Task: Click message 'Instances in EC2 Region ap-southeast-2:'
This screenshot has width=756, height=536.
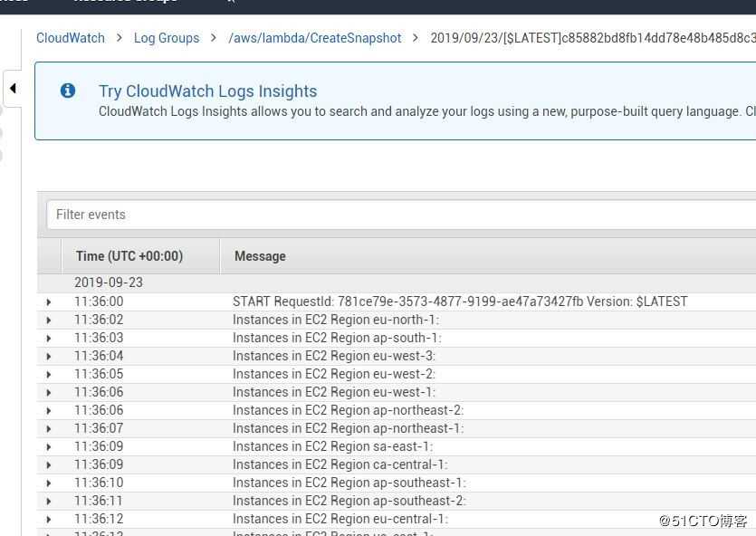Action: point(349,501)
